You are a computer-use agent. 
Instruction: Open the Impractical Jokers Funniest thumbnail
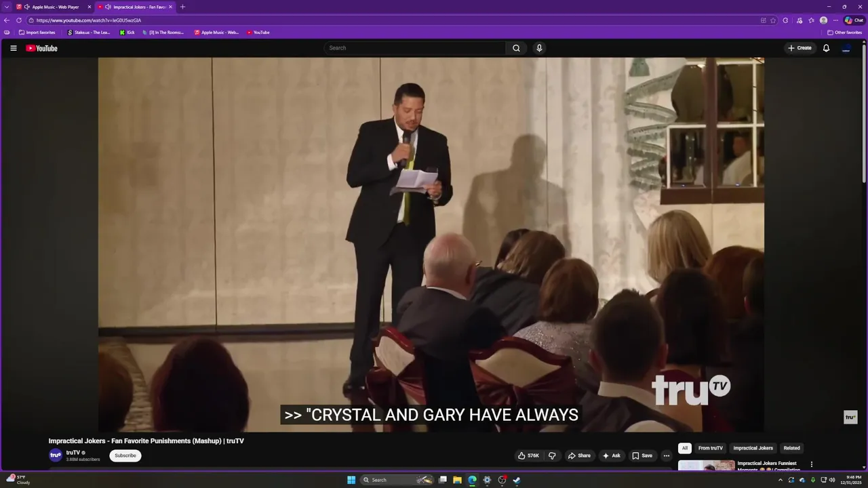click(x=706, y=465)
